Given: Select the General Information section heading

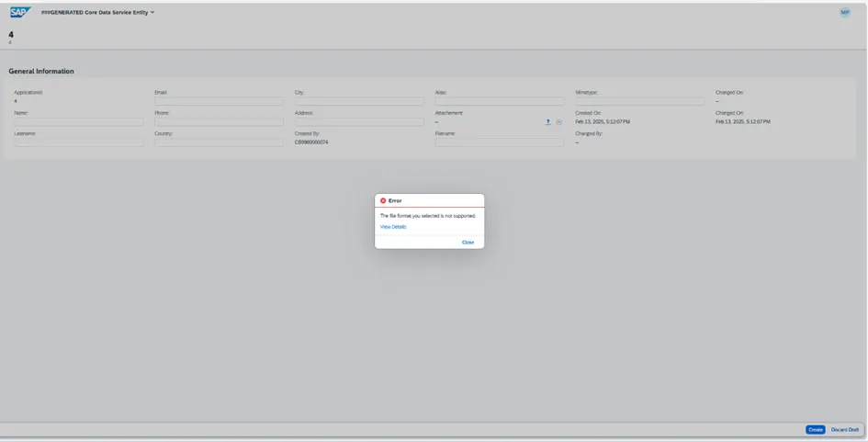Looking at the screenshot, I should click(x=41, y=71).
